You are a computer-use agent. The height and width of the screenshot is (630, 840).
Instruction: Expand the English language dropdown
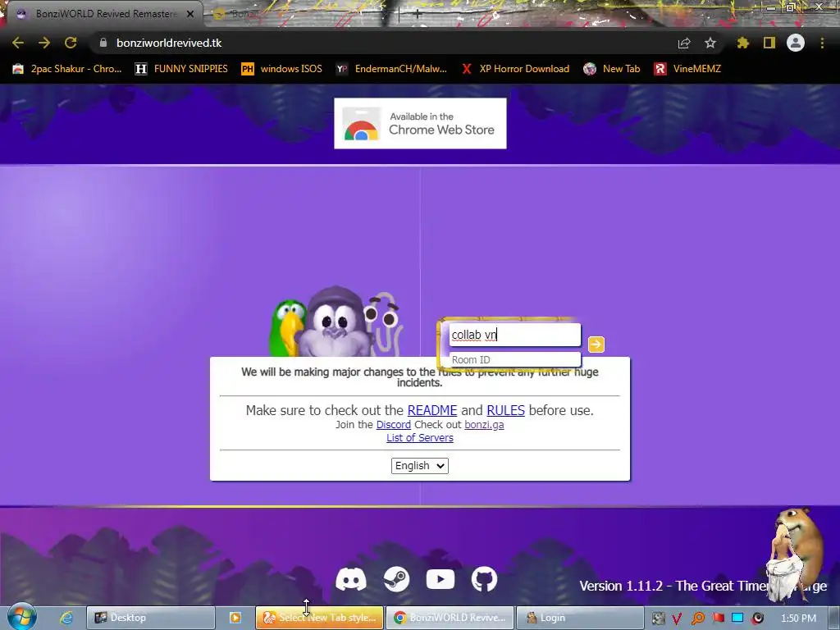pyautogui.click(x=420, y=466)
